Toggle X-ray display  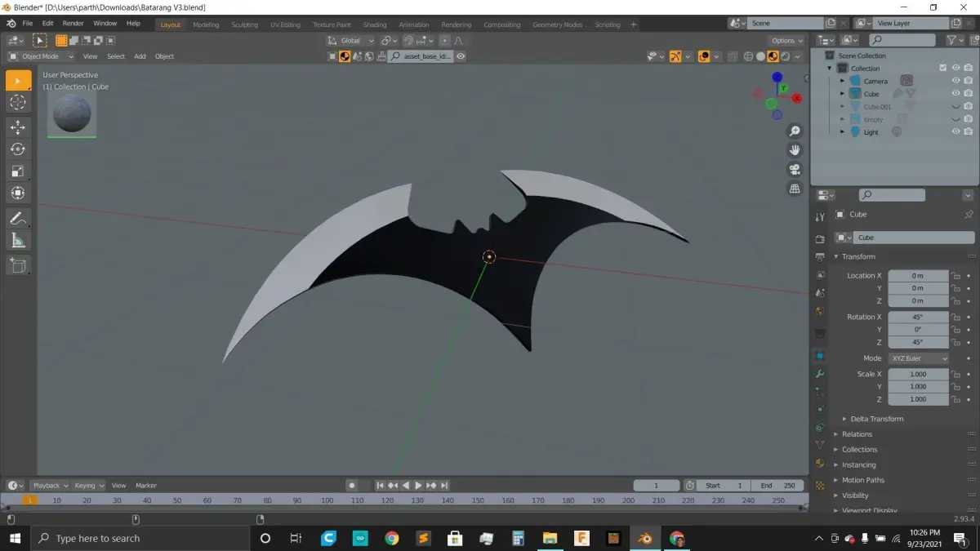point(732,56)
